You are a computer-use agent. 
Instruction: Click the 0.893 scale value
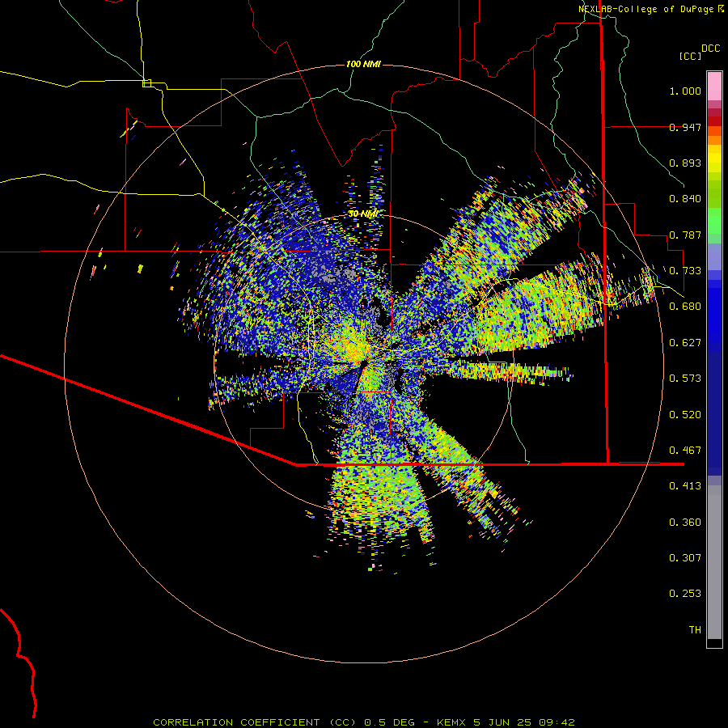pyautogui.click(x=685, y=163)
